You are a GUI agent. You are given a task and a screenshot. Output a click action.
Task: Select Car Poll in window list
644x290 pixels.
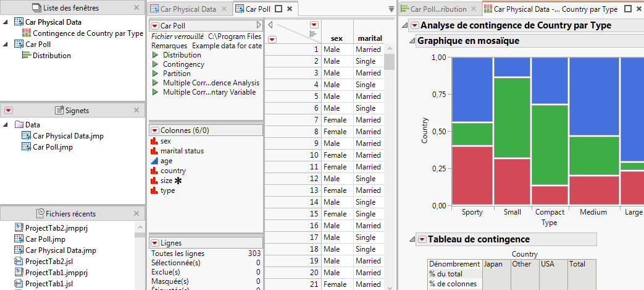[x=38, y=44]
